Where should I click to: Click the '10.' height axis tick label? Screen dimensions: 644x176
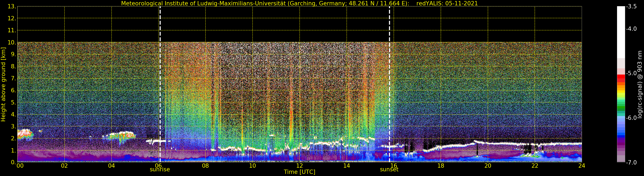[x=12, y=43]
